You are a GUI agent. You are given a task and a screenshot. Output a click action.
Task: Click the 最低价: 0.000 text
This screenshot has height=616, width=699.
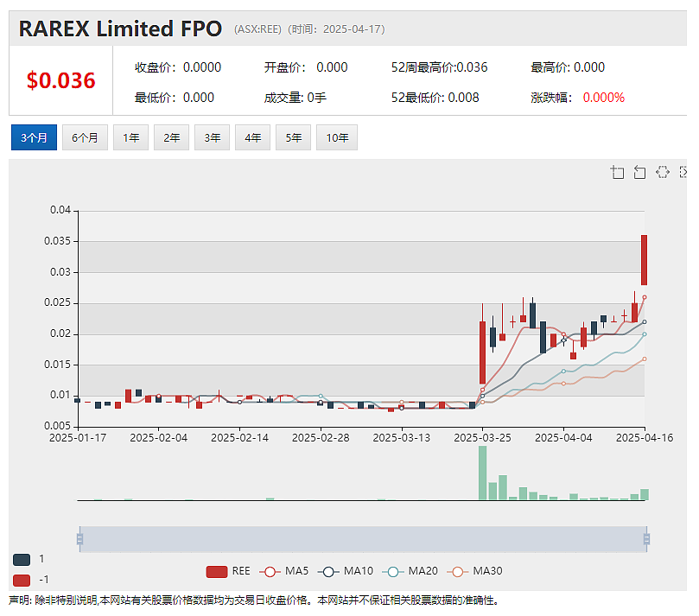coord(175,98)
